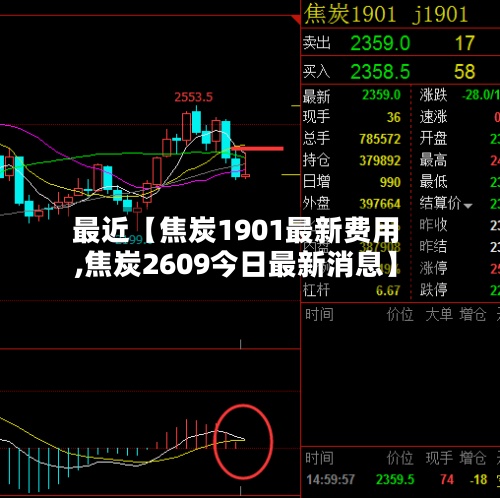Click the 最高 label
The height and width of the screenshot is (498, 500).
(x=433, y=160)
